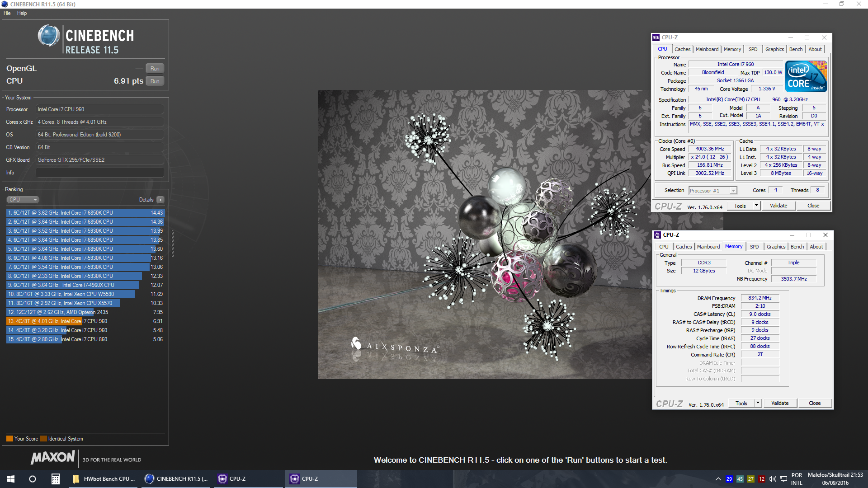Click Close button in upper CPU-Z window

tap(813, 206)
